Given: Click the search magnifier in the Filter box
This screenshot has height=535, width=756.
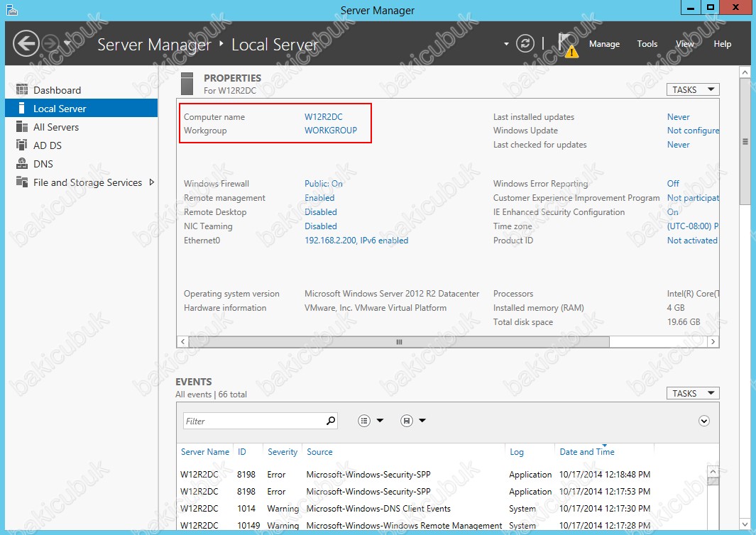Looking at the screenshot, I should click(331, 421).
